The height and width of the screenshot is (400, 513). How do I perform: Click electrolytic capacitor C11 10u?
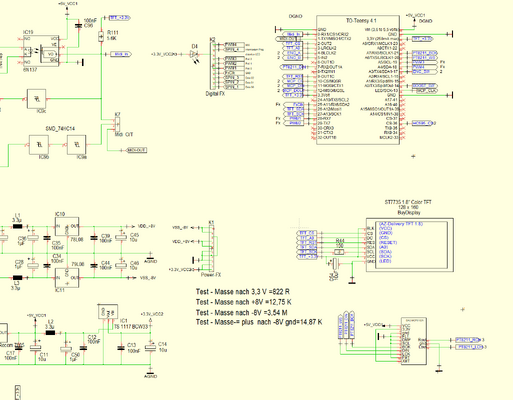coord(35,348)
